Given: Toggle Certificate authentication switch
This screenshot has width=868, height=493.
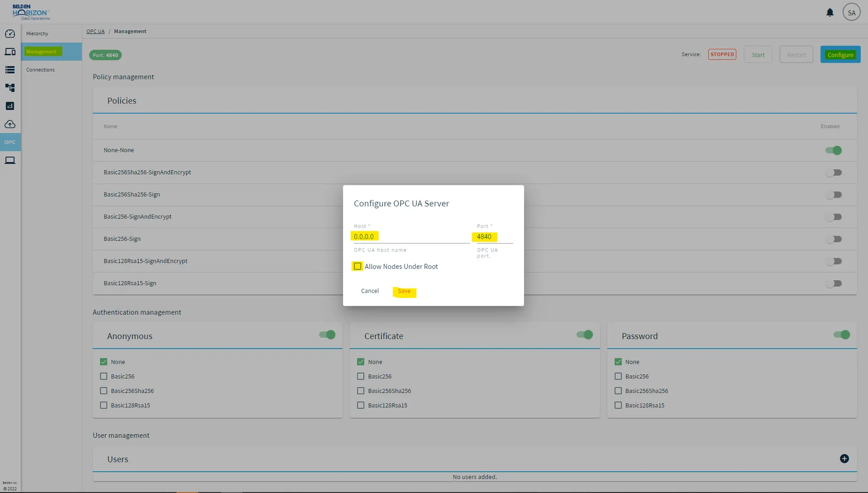Looking at the screenshot, I should [x=584, y=335].
